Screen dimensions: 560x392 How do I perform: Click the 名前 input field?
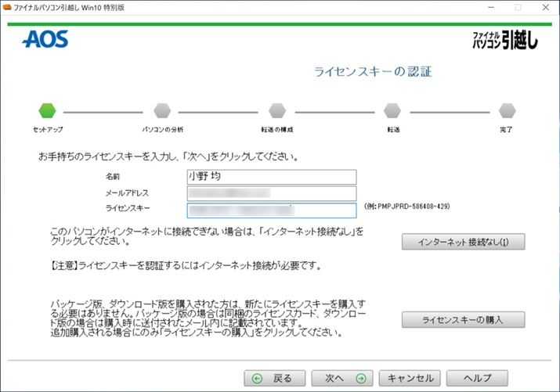(271, 177)
